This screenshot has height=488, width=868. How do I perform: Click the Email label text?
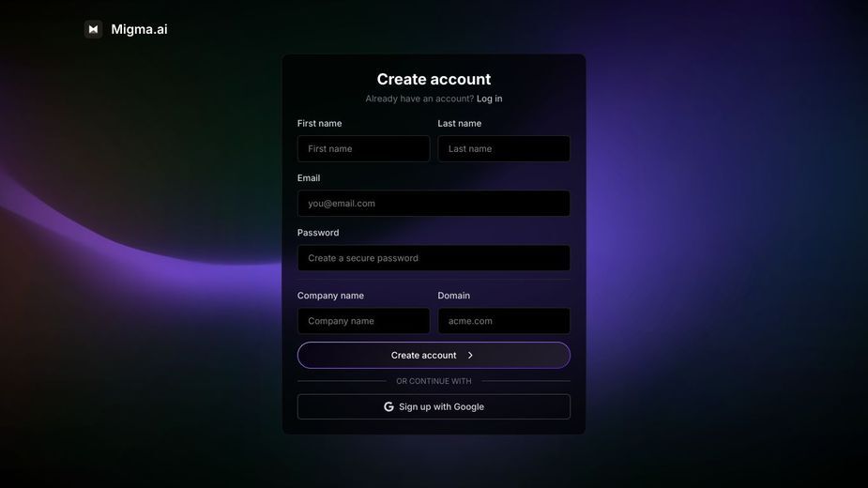(309, 177)
